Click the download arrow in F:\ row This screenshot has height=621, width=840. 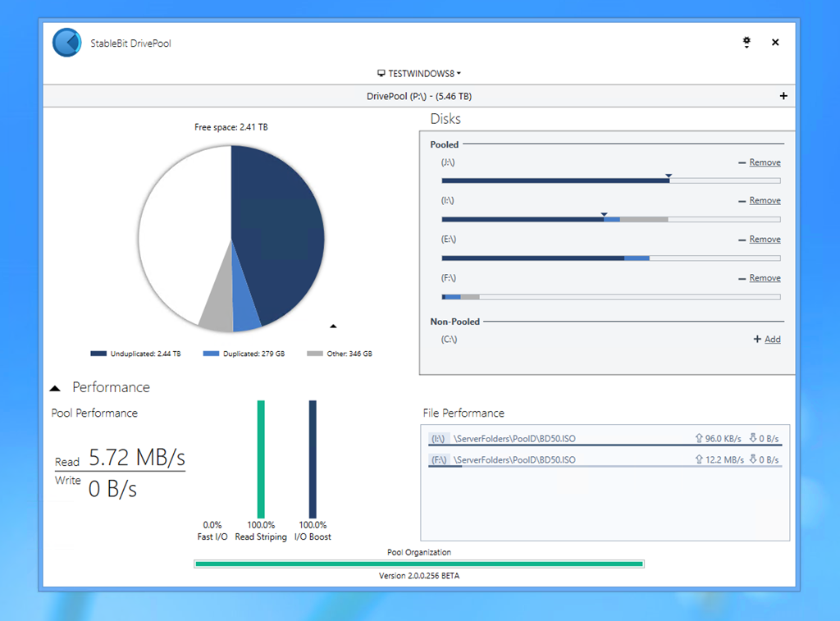753,459
